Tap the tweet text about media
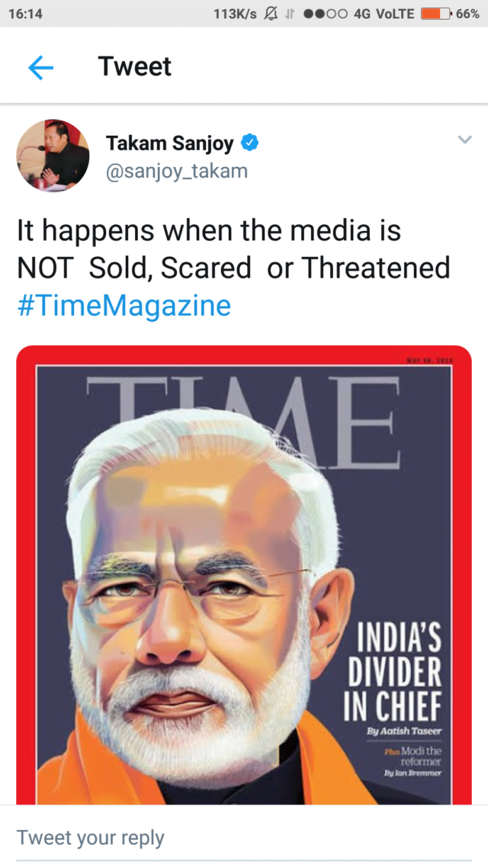The height and width of the screenshot is (868, 488). (x=233, y=249)
